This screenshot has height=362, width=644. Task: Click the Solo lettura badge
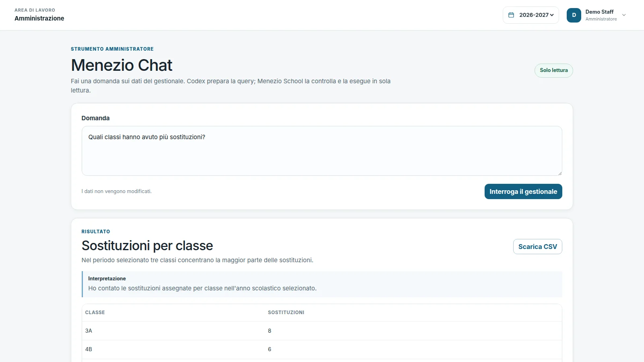click(x=554, y=70)
